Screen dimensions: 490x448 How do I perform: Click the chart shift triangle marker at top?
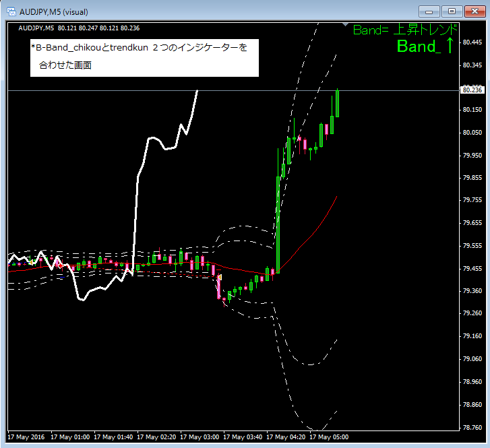(345, 24)
